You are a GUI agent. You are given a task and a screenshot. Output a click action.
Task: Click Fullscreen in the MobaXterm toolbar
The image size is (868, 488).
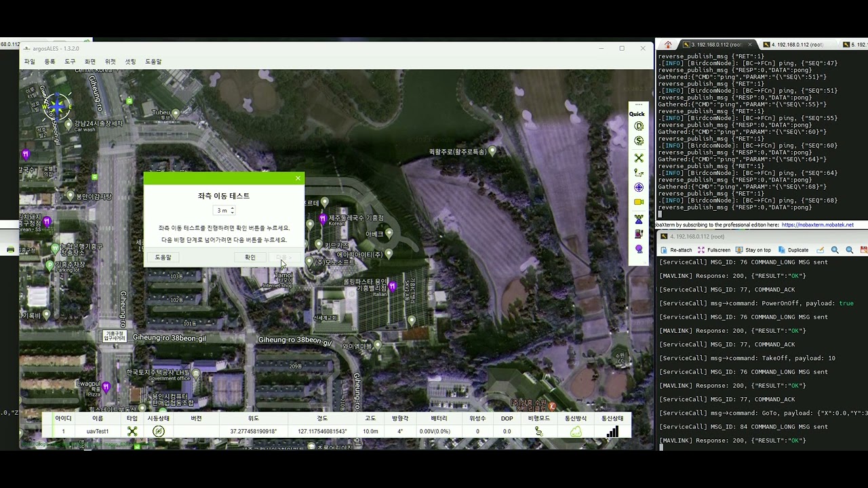click(715, 250)
